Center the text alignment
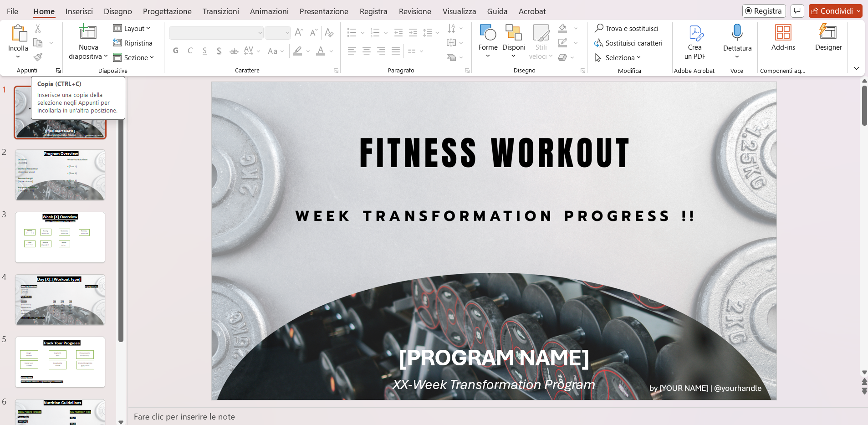 pos(367,51)
